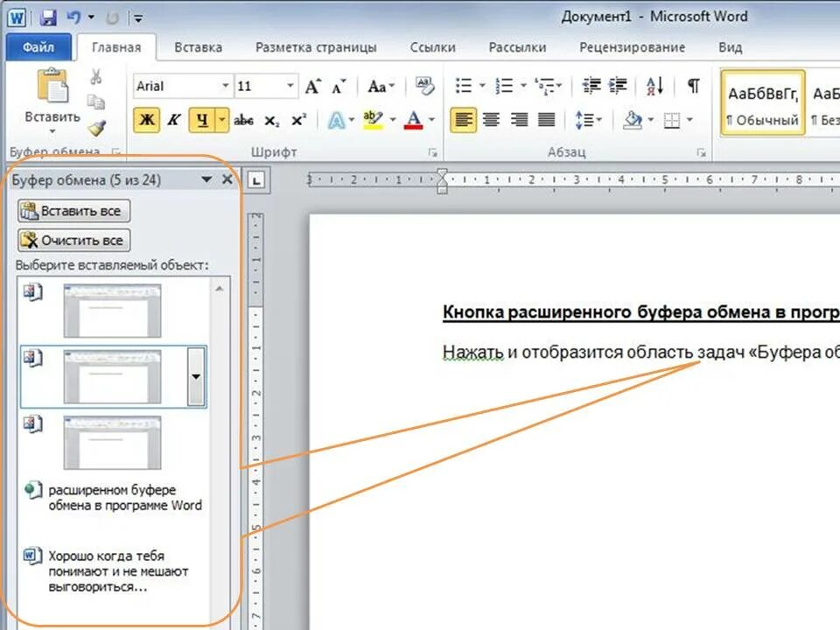Close the Буфер обмена task pane
This screenshot has width=840, height=630.
point(227,179)
